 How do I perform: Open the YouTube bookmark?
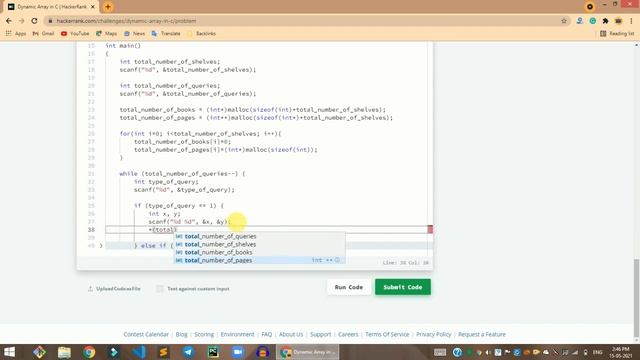point(75,33)
